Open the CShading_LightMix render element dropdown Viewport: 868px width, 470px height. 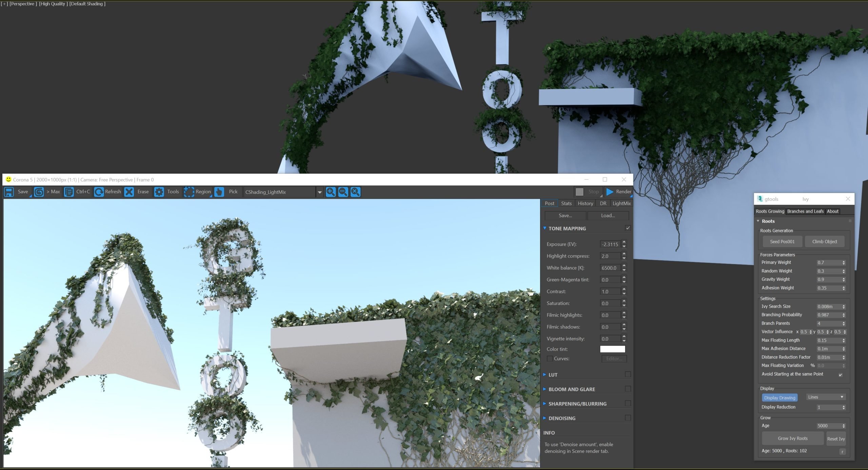pyautogui.click(x=319, y=192)
